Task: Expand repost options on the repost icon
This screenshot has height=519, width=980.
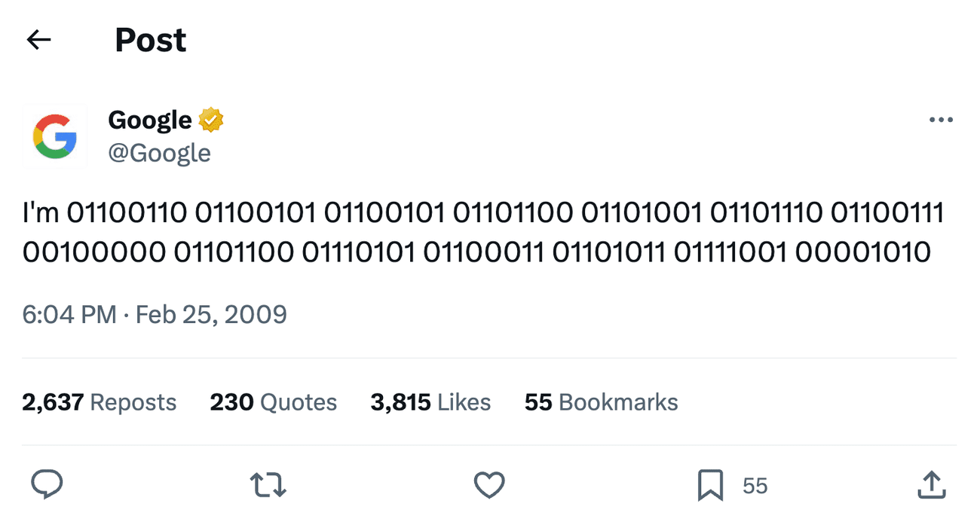Action: click(x=268, y=486)
